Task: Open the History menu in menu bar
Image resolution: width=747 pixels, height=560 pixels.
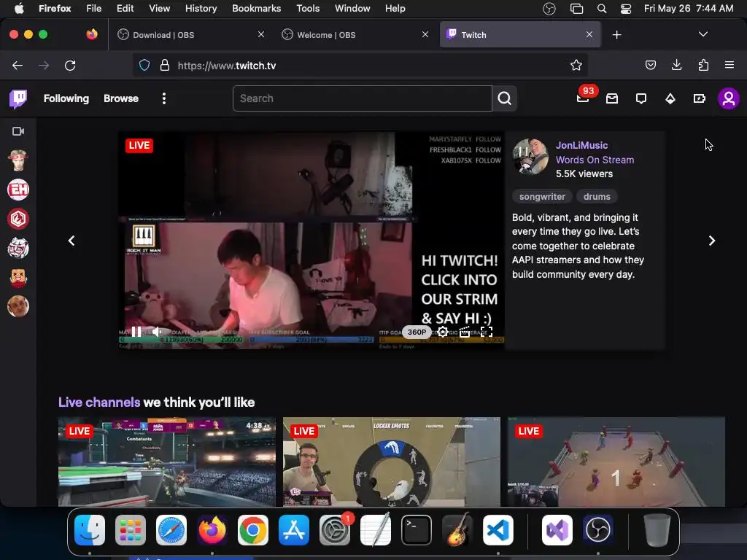Action: coord(201,9)
